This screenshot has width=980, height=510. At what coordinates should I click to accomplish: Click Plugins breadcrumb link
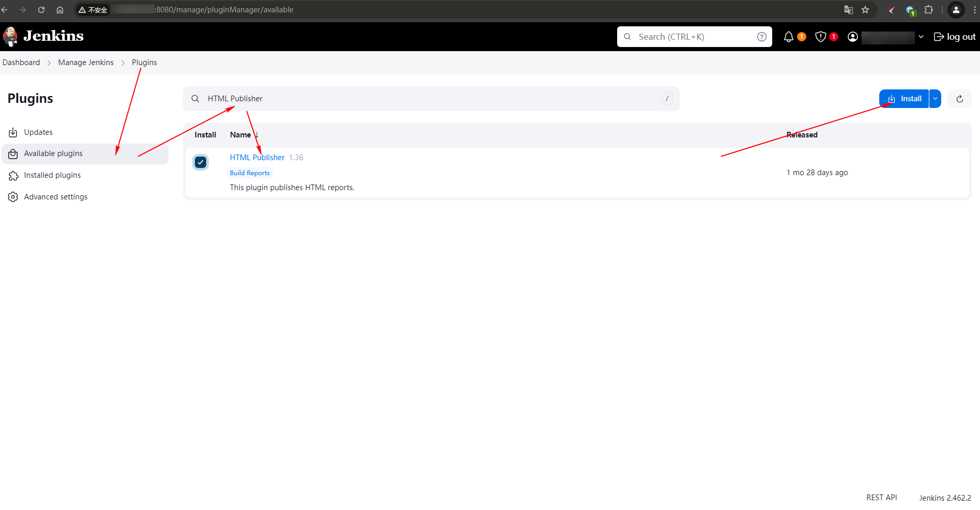pos(144,63)
